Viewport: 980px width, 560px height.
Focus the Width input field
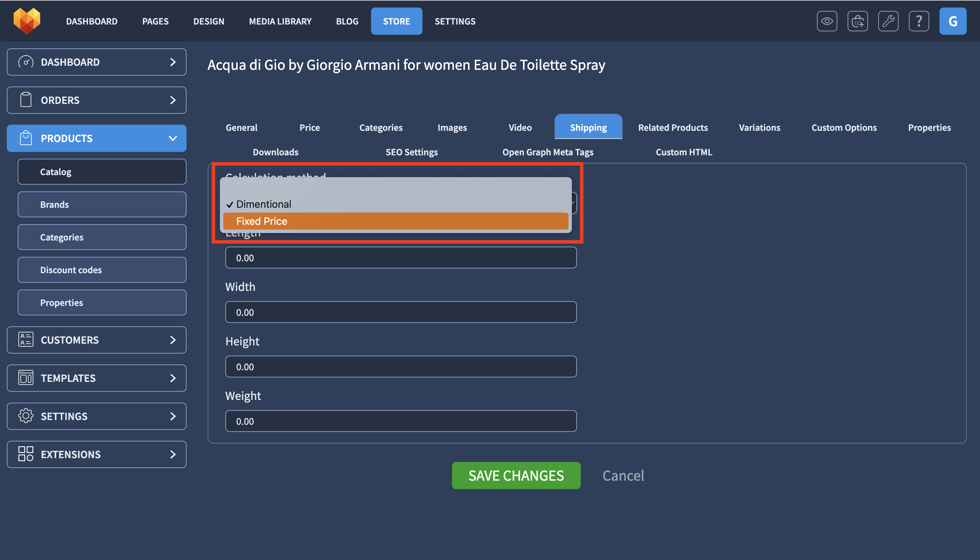pyautogui.click(x=400, y=312)
